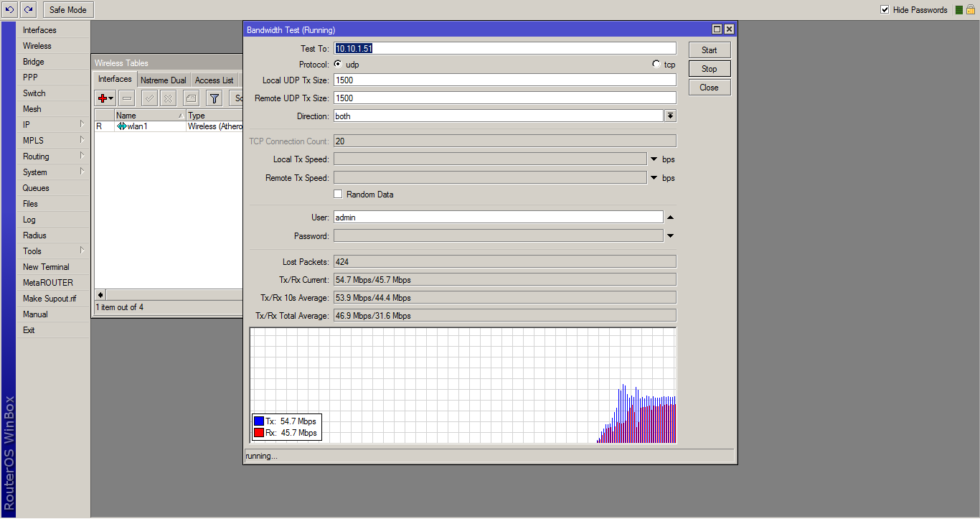This screenshot has width=980, height=519.
Task: Expand the Password field arrow
Action: coord(670,235)
